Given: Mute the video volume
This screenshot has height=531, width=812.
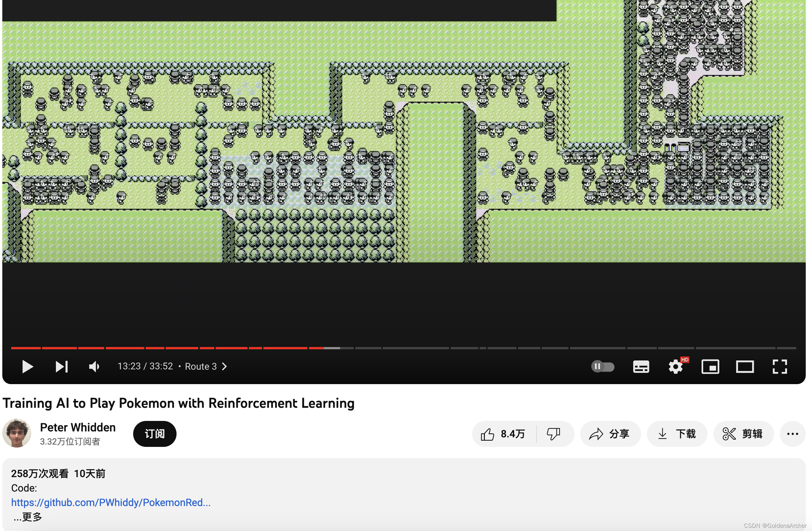Looking at the screenshot, I should tap(94, 367).
